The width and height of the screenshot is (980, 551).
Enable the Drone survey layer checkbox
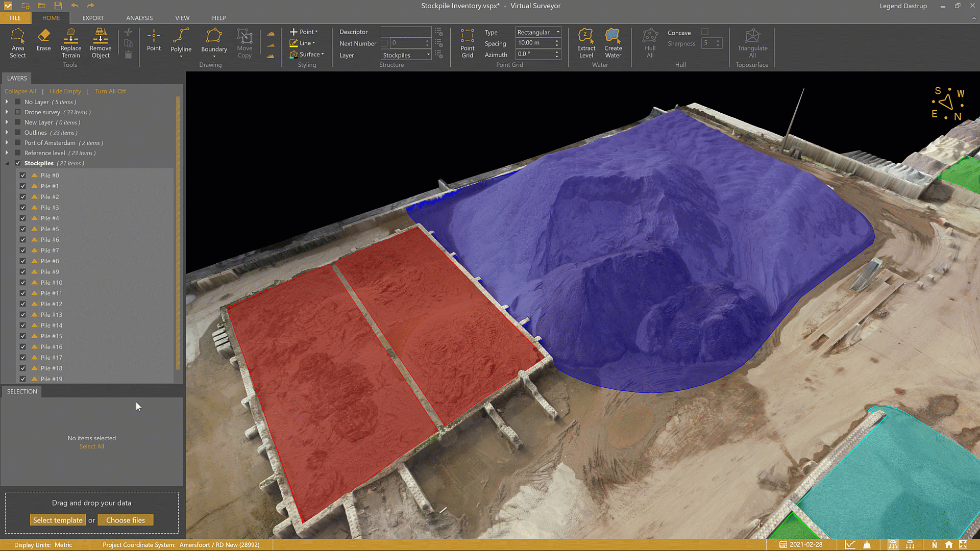coord(18,112)
